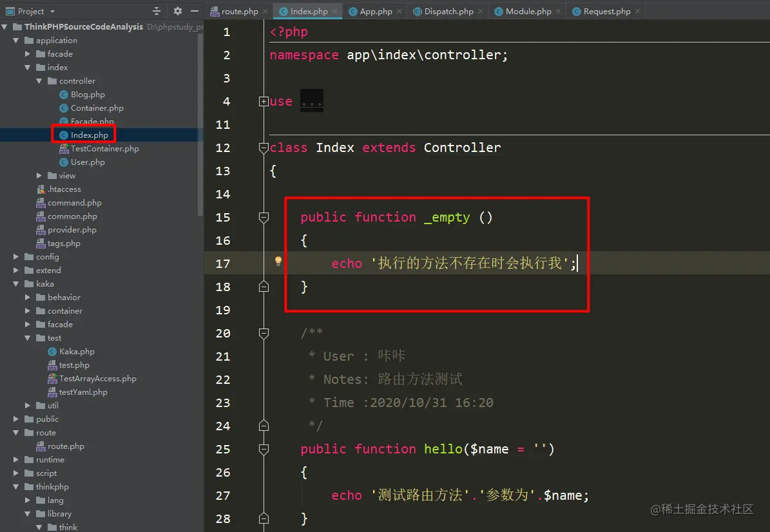
Task: Collapse the controller folder
Action: click(39, 81)
